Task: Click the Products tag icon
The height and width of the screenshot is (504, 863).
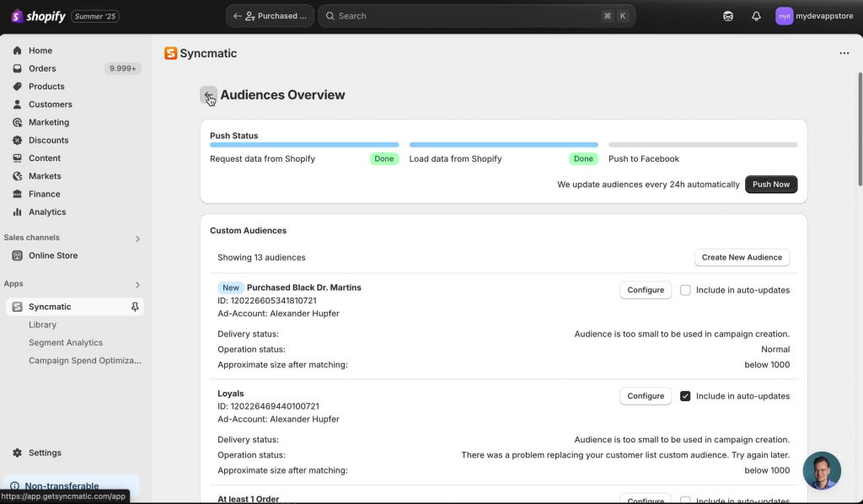Action: (x=17, y=86)
